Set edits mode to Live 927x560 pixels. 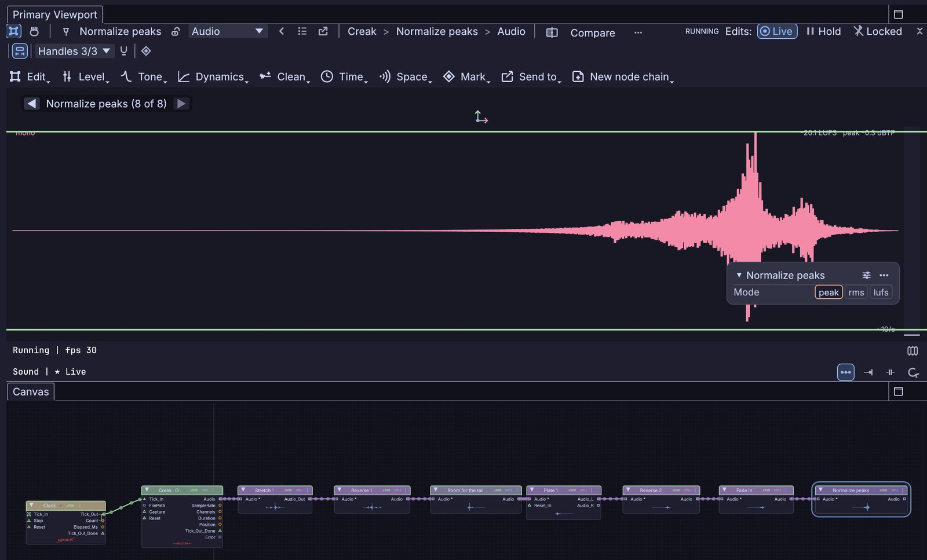777,31
